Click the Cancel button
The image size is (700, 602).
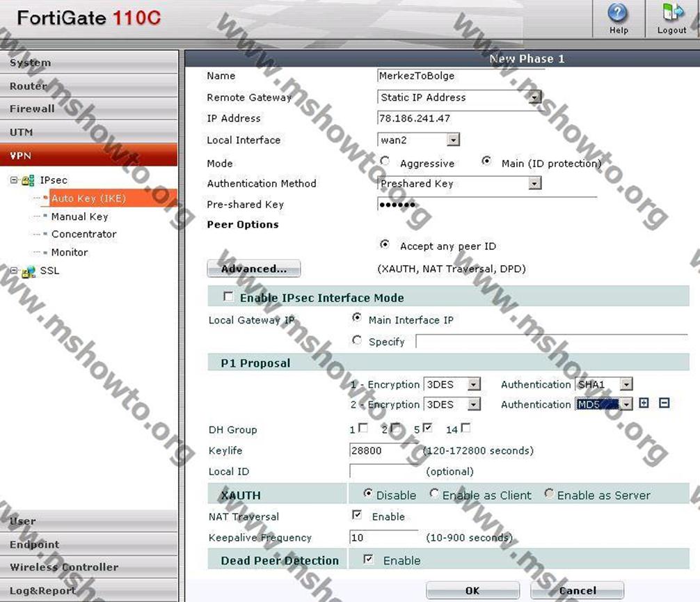click(x=577, y=590)
